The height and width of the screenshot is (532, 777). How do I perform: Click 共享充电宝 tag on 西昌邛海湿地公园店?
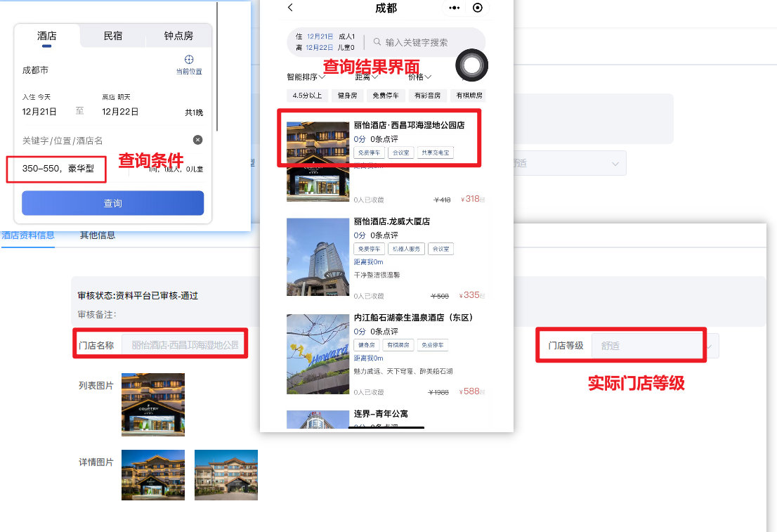435,153
